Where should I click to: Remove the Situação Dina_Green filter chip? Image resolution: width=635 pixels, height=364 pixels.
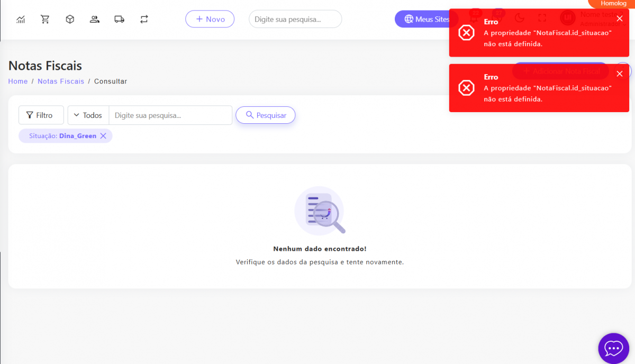pyautogui.click(x=103, y=136)
